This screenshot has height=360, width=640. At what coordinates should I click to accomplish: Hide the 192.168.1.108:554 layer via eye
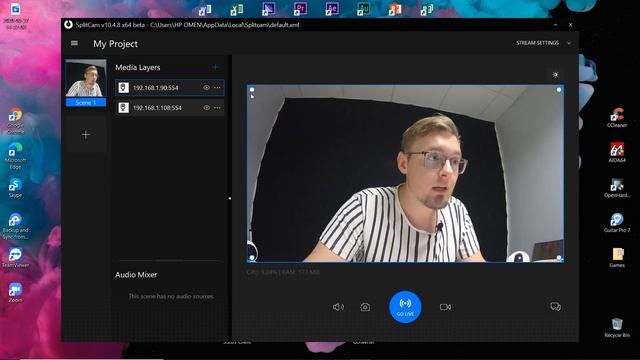click(207, 108)
